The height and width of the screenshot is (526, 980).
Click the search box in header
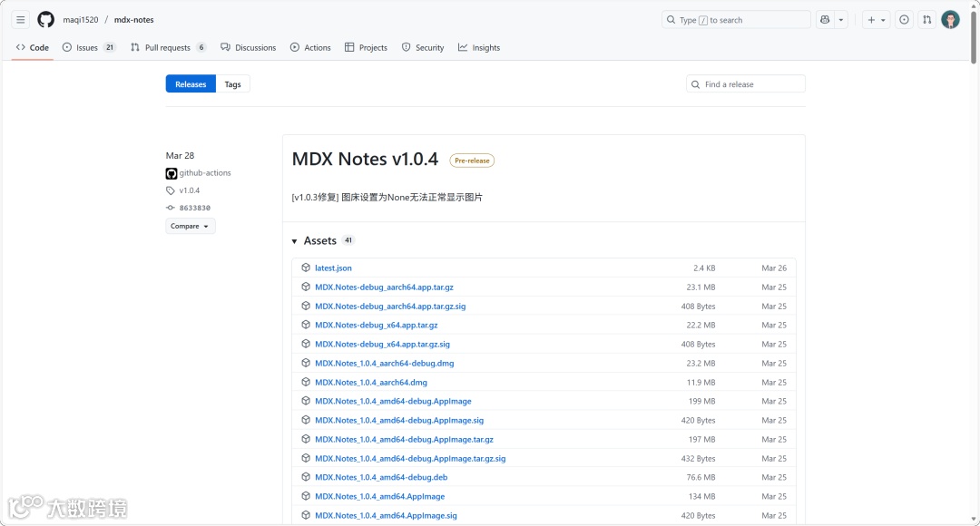coord(736,20)
